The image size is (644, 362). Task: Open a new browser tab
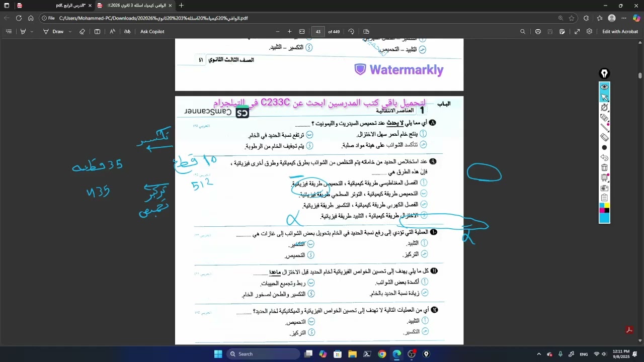click(x=181, y=6)
